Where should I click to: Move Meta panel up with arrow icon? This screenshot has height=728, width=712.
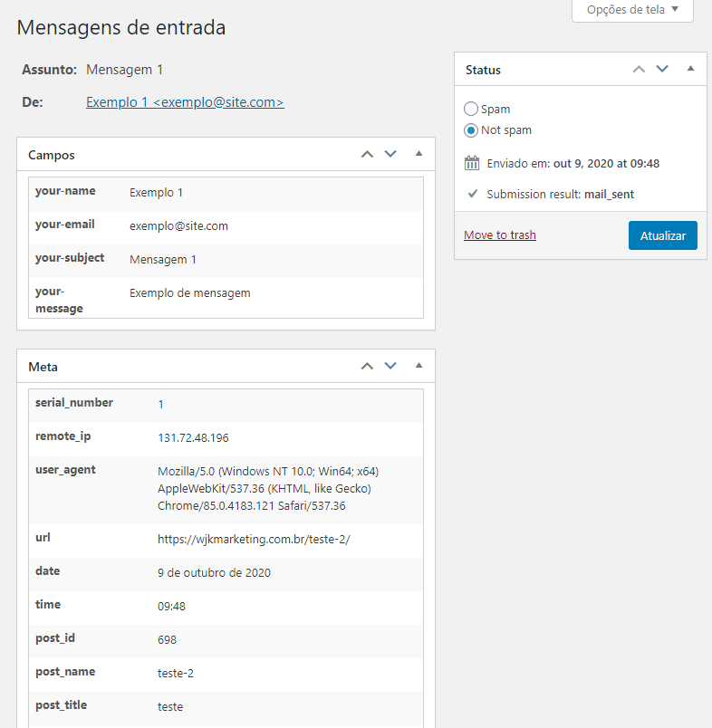367,366
